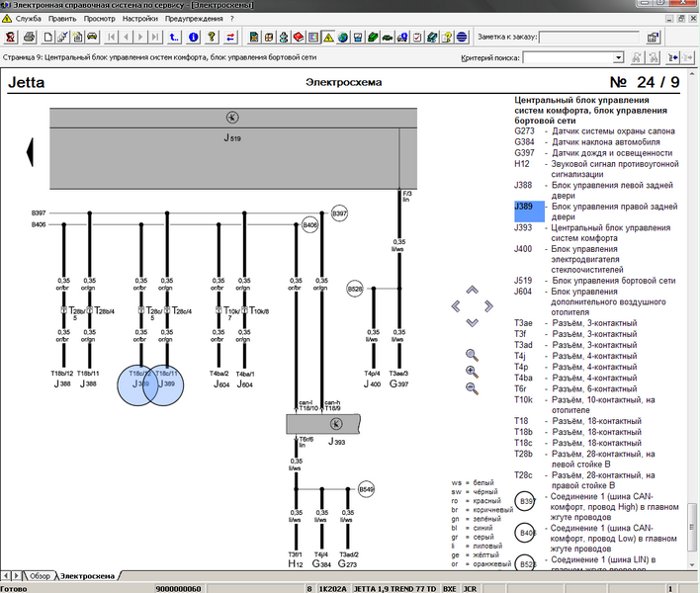
Task: Click the person figure toolbar icon
Action: tap(284, 37)
